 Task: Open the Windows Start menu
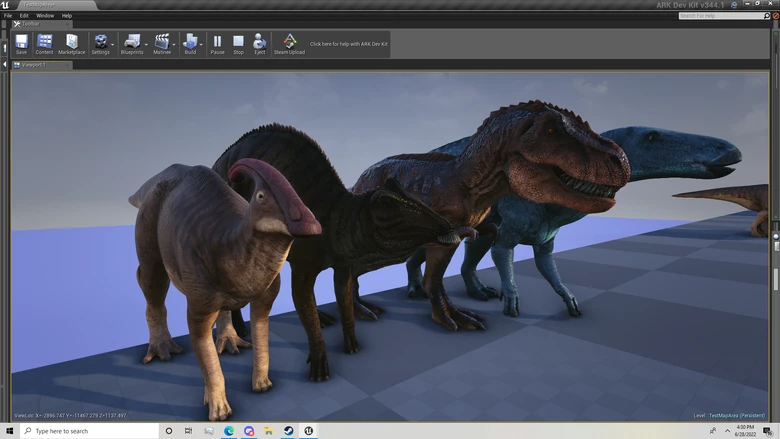tap(8, 431)
